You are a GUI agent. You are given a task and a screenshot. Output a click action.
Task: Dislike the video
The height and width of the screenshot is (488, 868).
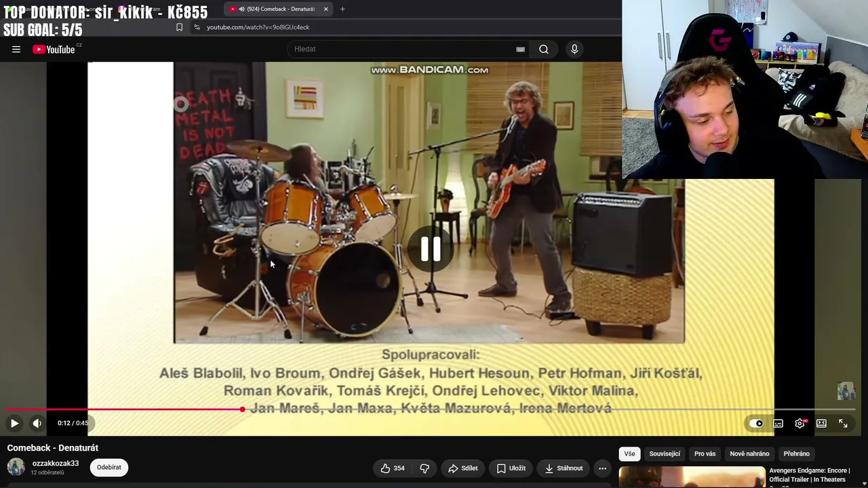425,468
